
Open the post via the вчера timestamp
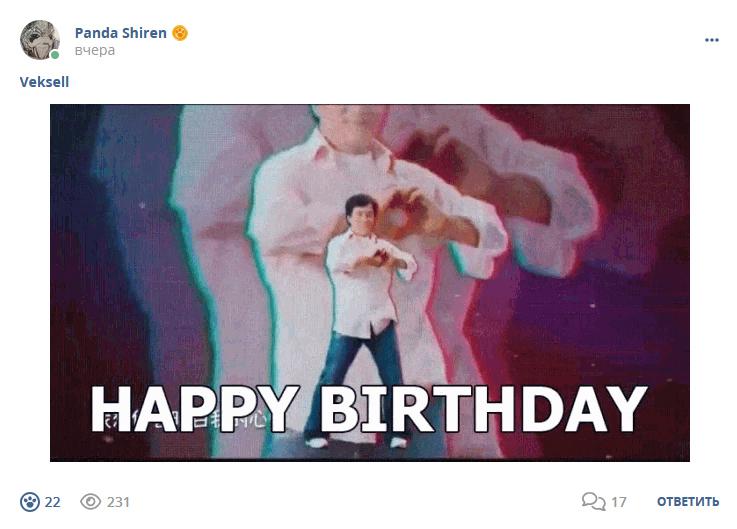point(94,50)
